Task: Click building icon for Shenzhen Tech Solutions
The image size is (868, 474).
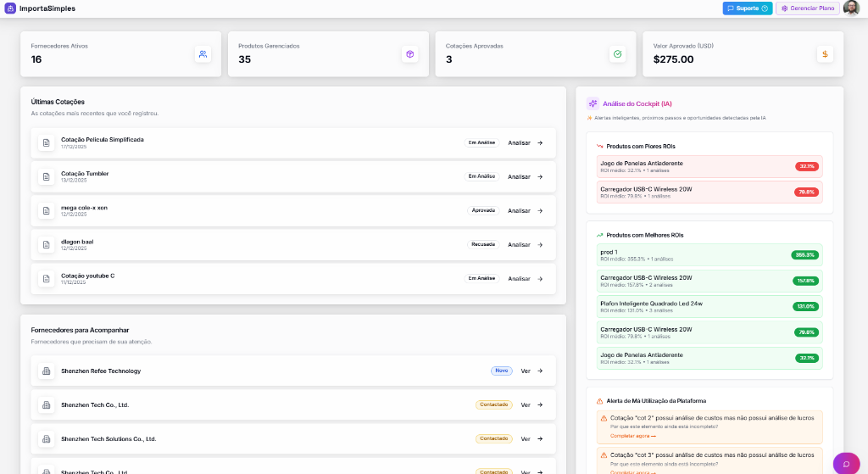Action: click(47, 439)
